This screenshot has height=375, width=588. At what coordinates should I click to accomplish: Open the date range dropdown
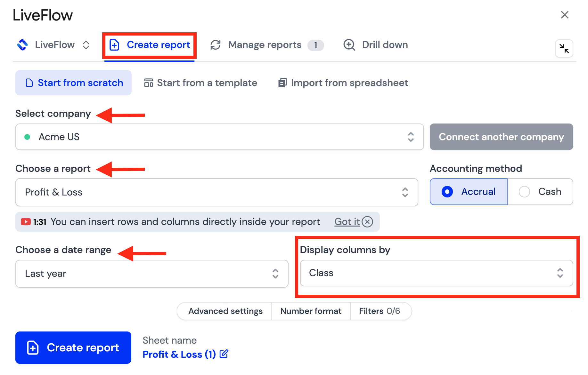(x=152, y=274)
